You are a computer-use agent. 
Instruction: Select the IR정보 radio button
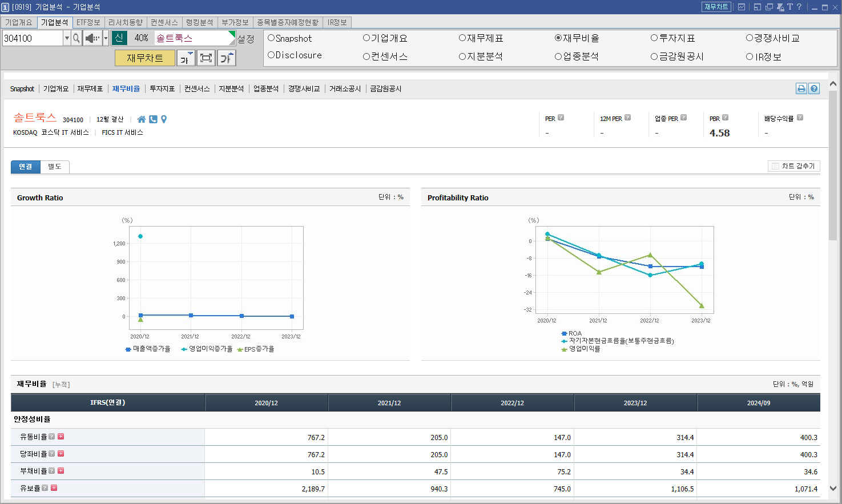750,57
